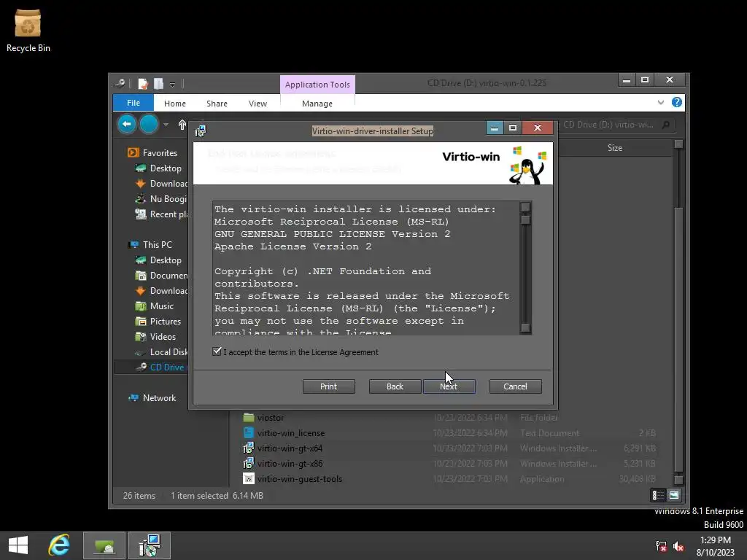Open the Recycle Bin desktop icon
747x560 pixels.
[28, 31]
